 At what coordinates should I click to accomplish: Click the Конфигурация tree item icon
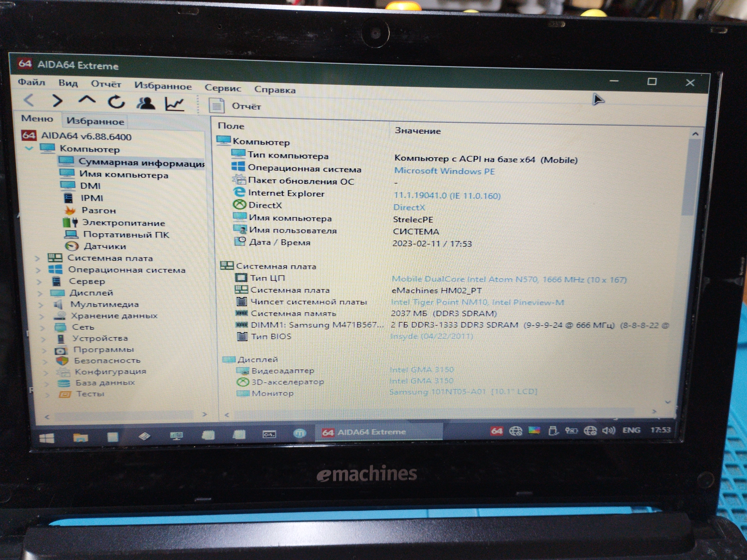pyautogui.click(x=63, y=372)
